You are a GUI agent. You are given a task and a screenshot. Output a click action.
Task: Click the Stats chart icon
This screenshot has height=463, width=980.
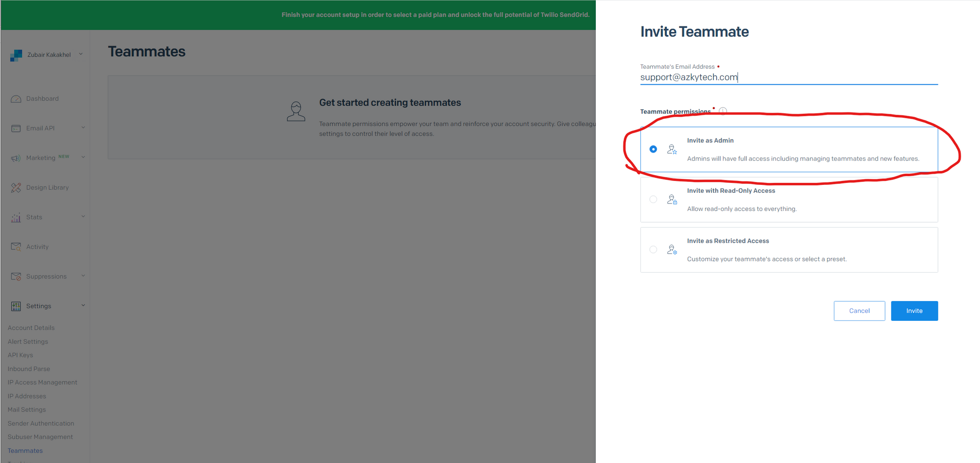pos(16,217)
